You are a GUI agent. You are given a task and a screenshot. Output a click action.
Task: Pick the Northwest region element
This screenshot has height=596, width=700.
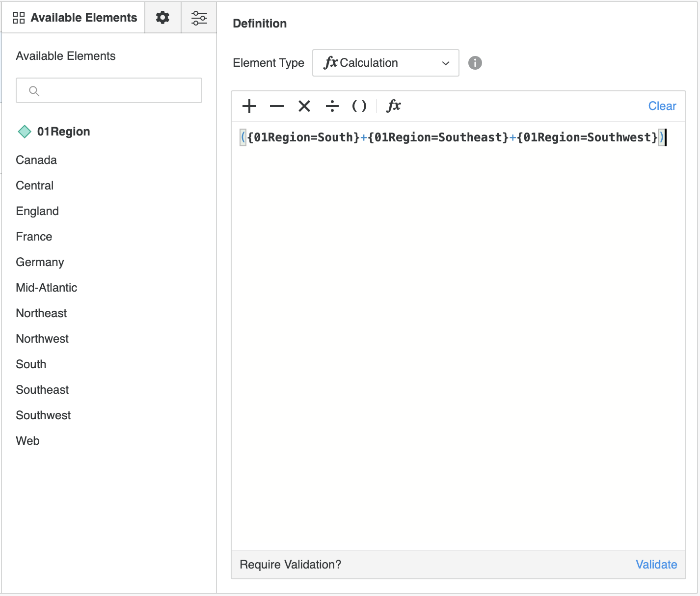click(42, 339)
